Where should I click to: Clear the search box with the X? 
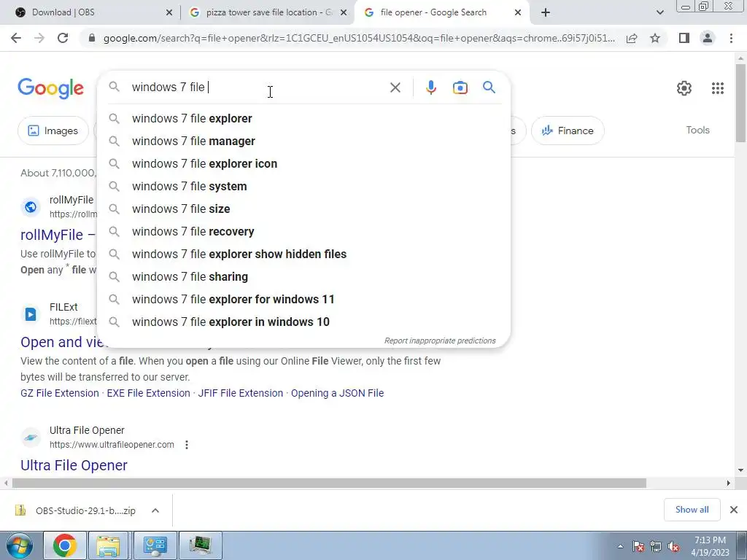395,87
